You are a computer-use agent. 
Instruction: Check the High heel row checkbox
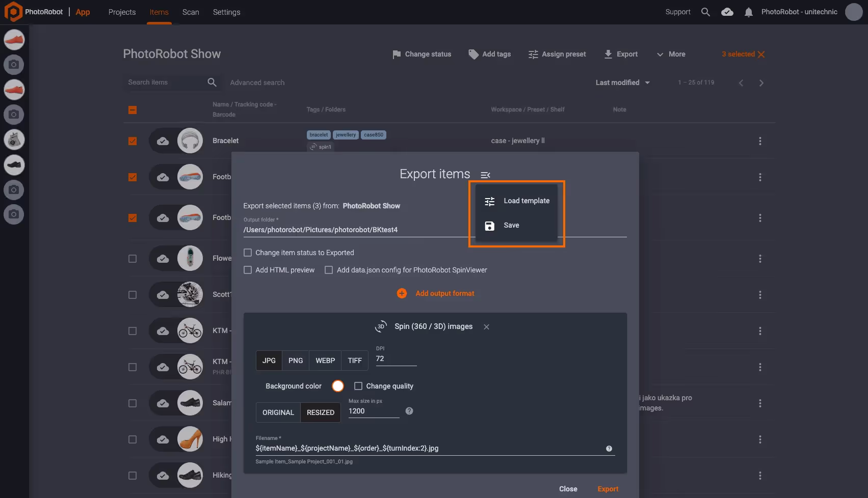[x=133, y=439]
